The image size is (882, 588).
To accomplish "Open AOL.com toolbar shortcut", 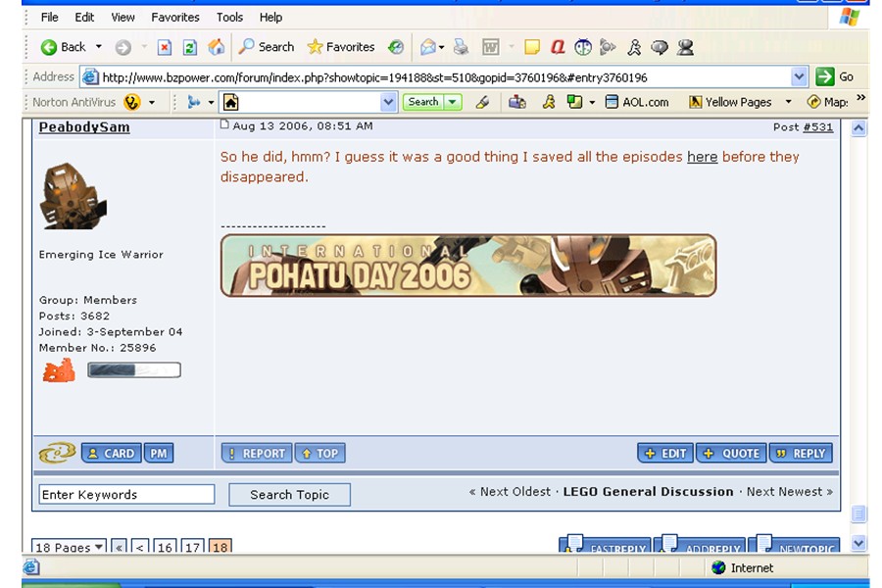I will 637,102.
